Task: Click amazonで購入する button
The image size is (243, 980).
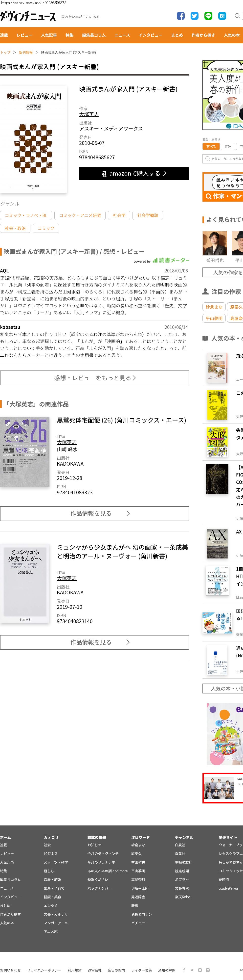Action: [x=134, y=173]
